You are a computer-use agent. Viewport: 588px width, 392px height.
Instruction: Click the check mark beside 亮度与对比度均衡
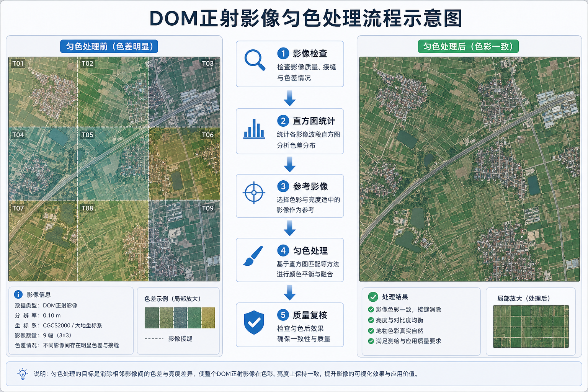pyautogui.click(x=371, y=320)
